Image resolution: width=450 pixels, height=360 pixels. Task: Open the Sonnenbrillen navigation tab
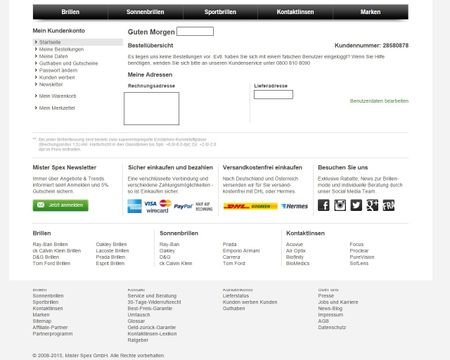[145, 12]
